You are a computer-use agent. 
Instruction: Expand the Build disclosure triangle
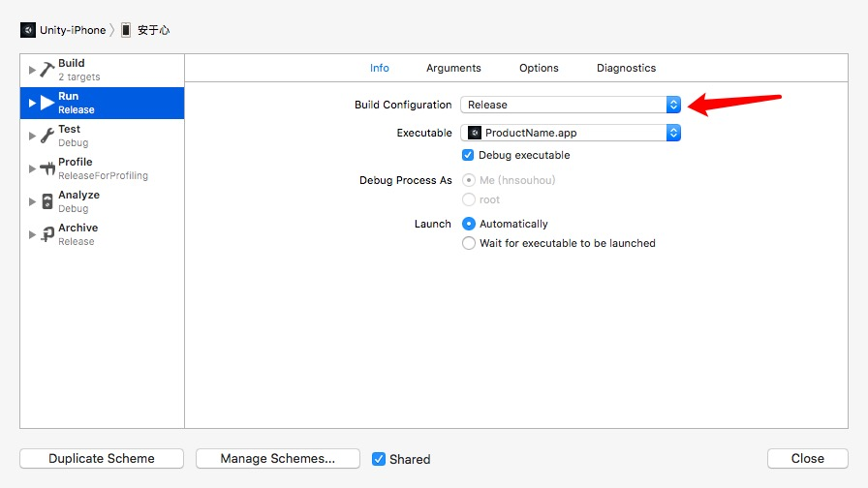coord(32,70)
